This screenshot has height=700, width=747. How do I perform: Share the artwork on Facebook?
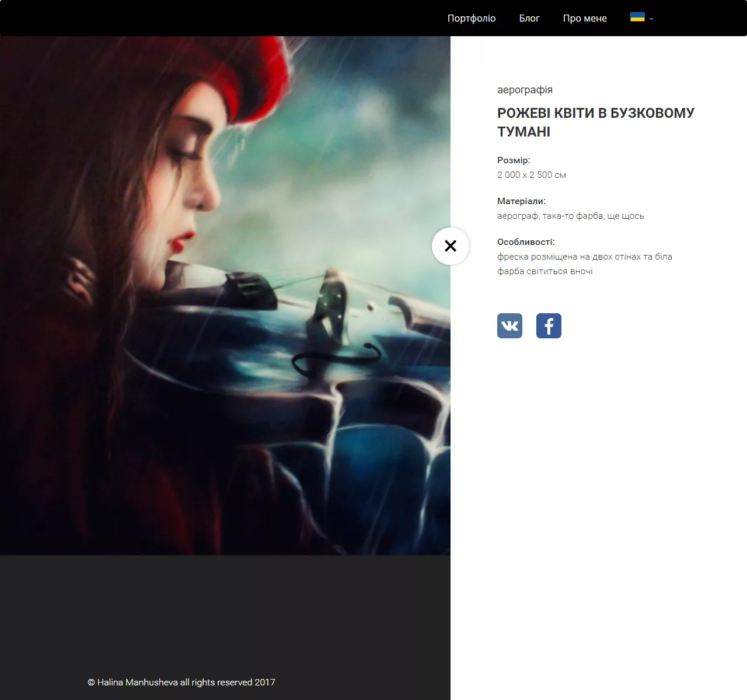(x=548, y=325)
